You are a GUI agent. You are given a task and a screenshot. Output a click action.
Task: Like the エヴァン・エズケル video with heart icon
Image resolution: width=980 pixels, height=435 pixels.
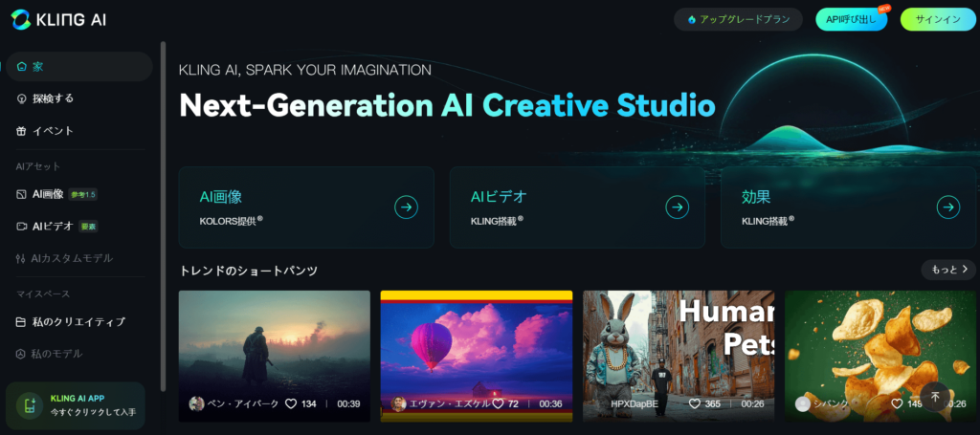[x=498, y=403]
